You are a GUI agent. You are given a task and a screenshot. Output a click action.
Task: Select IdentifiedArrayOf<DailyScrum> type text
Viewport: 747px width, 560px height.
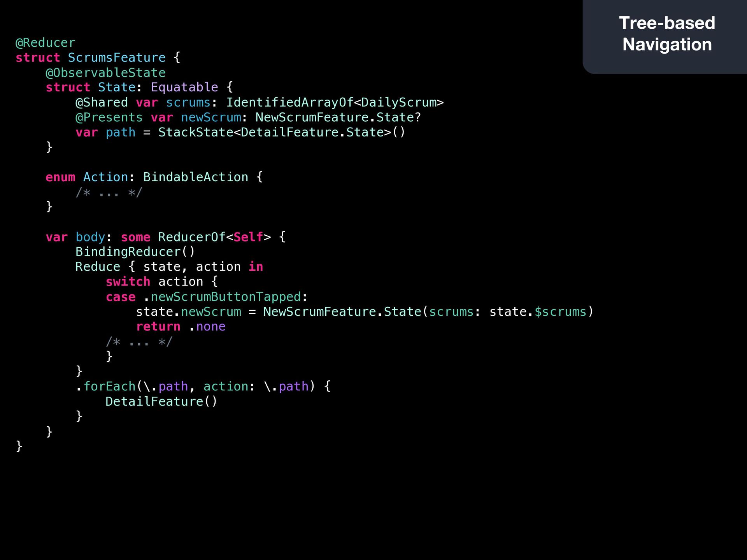335,102
